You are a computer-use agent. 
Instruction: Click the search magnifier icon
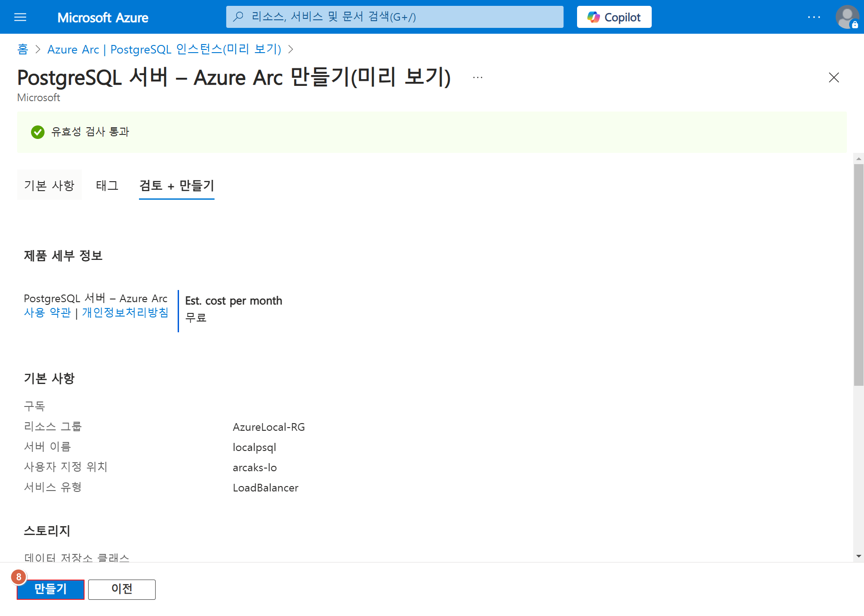pos(238,17)
